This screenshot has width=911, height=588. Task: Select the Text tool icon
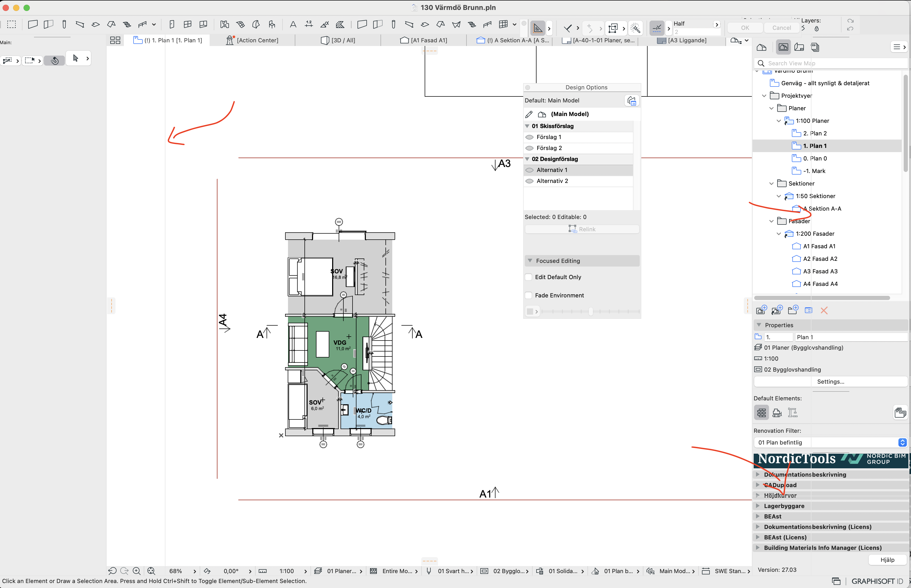(293, 25)
